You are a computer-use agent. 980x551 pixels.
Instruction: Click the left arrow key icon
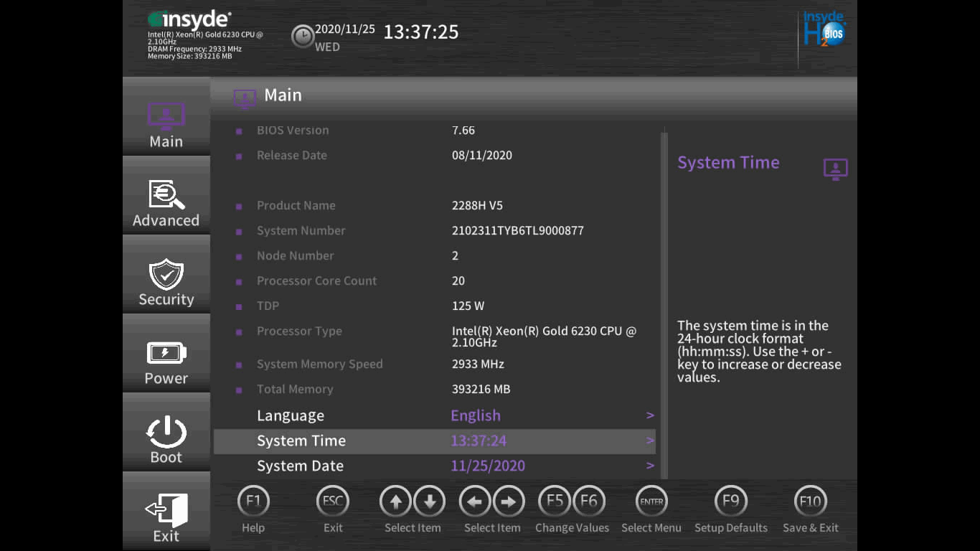coord(475,501)
